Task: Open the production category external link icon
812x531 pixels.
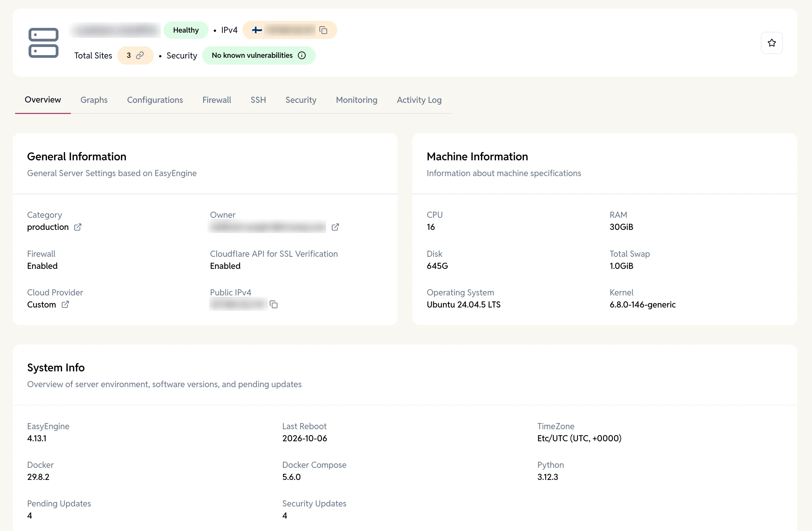Action: (78, 227)
